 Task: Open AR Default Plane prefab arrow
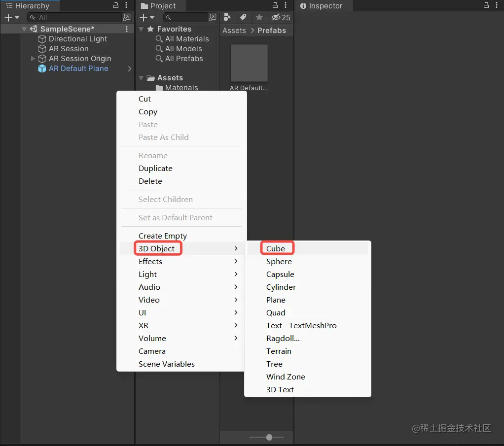point(130,69)
